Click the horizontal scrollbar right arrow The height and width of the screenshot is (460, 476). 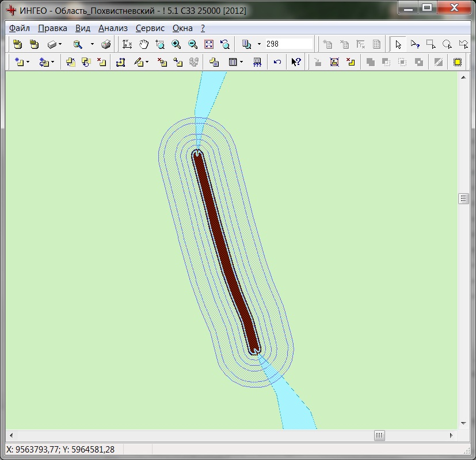point(451,436)
